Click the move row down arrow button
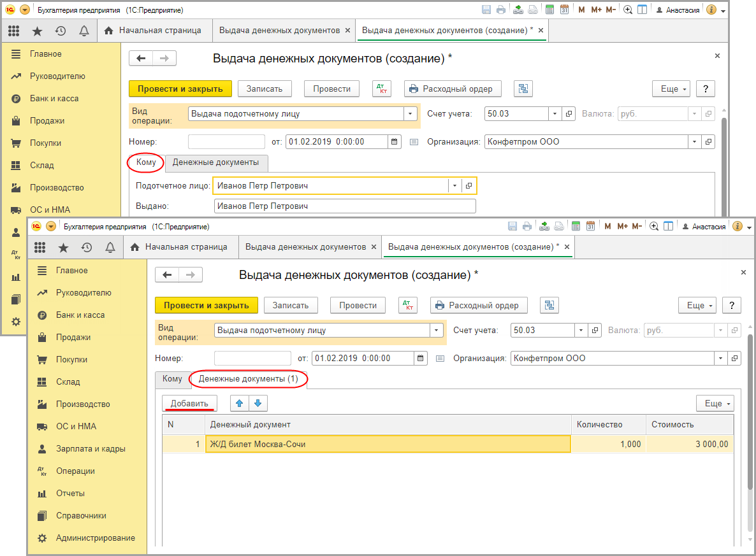Screen dimensions: 756x556 (258, 403)
